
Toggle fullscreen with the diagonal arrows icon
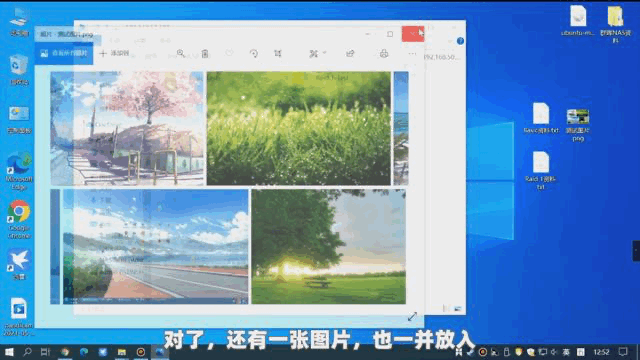[x=412, y=316]
